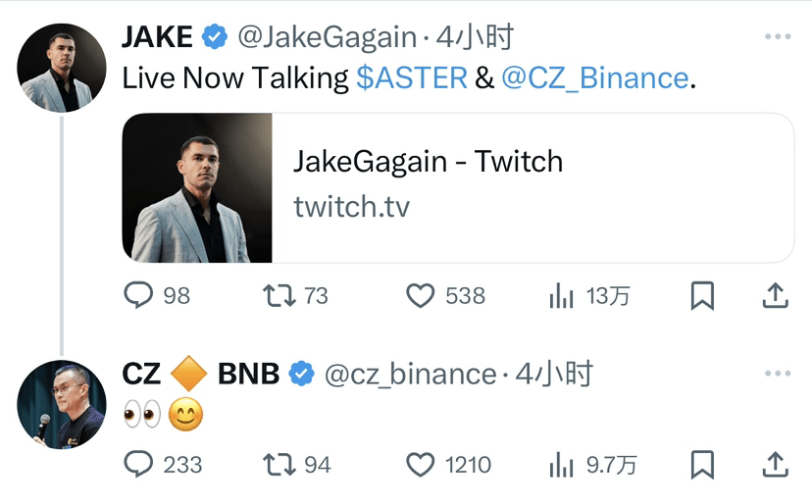
Task: Click the @cz_binance handle in reply
Action: tap(410, 374)
